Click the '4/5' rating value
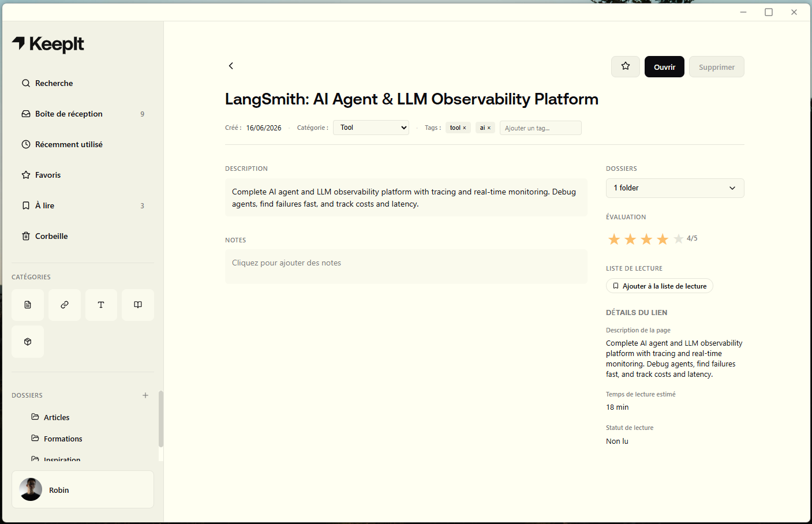Screen dimensions: 812x524 [x=692, y=238]
